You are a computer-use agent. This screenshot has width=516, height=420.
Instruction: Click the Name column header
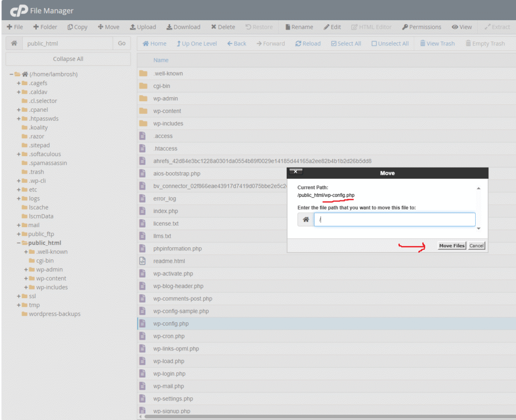(161, 60)
